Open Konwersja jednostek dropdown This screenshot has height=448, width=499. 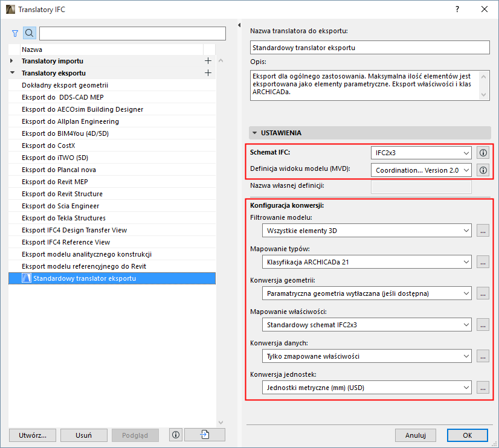click(367, 388)
